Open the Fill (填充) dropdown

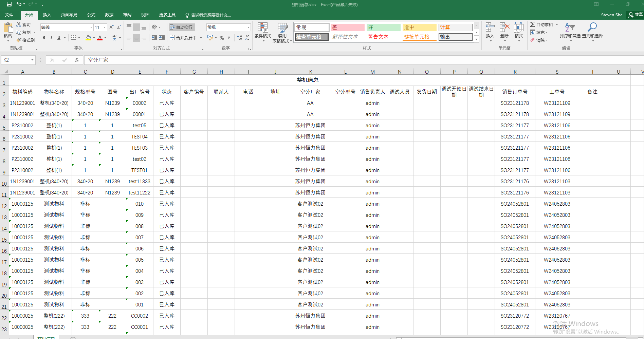coord(539,32)
